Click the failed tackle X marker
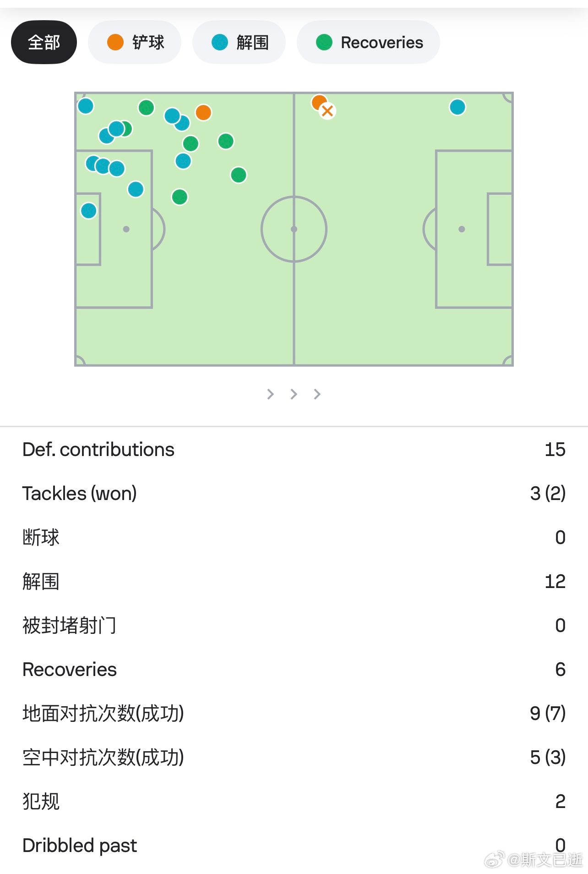Image resolution: width=588 pixels, height=874 pixels. (x=327, y=111)
